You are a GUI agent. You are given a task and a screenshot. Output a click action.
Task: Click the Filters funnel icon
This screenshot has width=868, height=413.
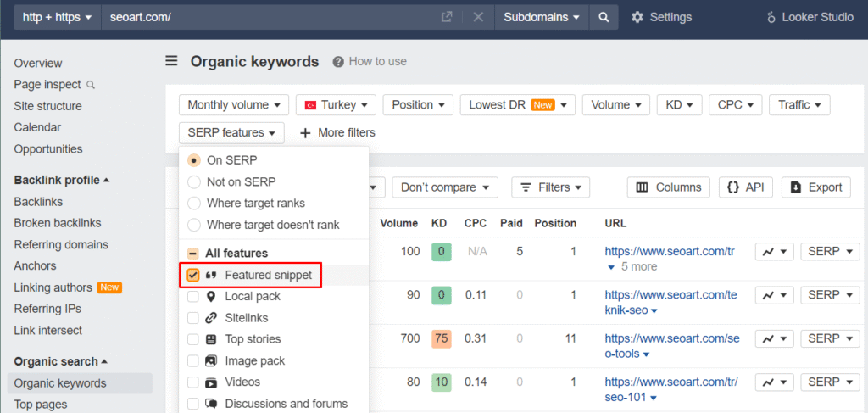click(x=526, y=187)
